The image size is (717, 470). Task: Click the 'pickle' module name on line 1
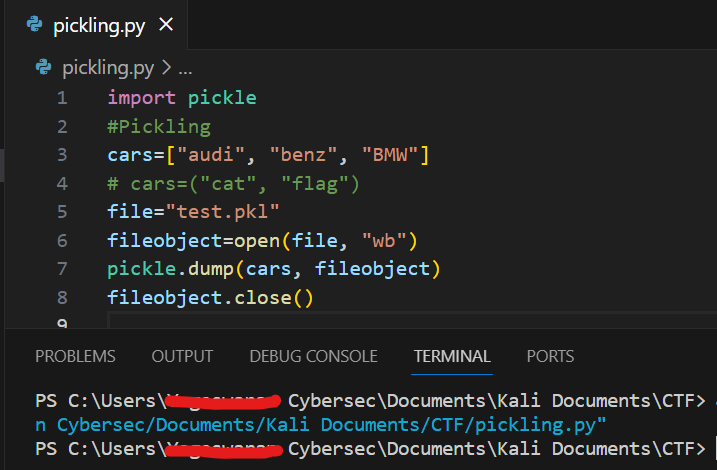pos(222,98)
